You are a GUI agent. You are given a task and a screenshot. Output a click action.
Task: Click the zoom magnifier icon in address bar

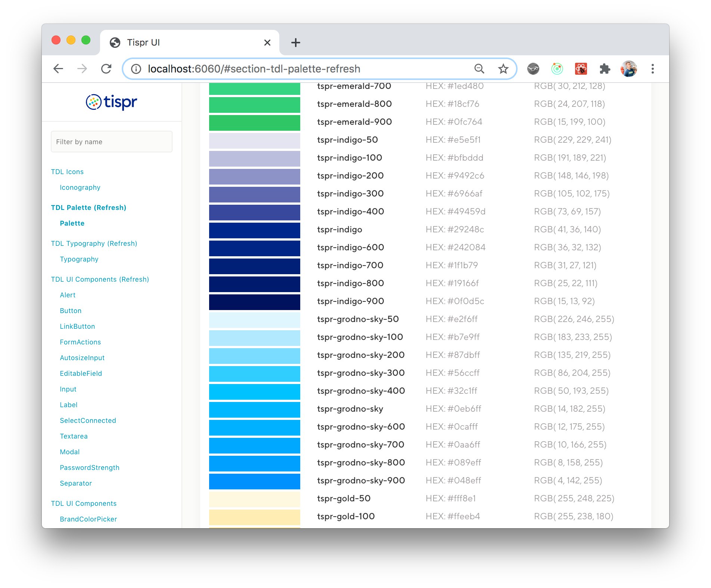(479, 69)
